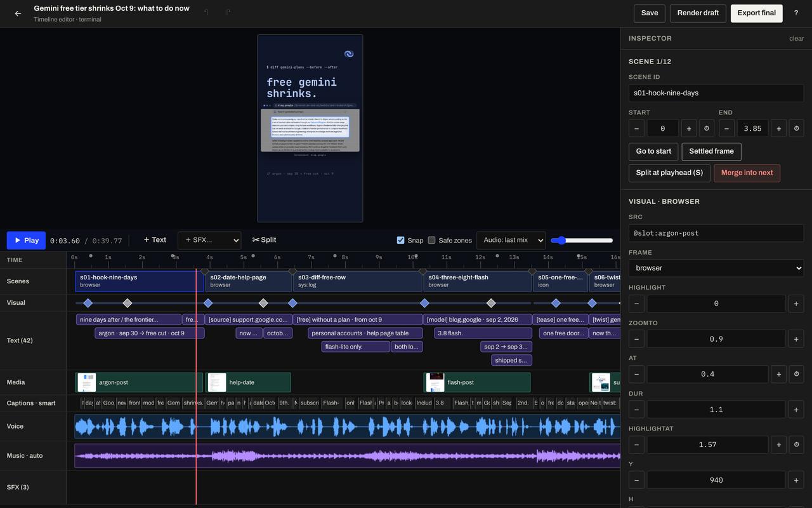
Task: Open the Audio: last mix dropdown
Action: [x=511, y=240]
